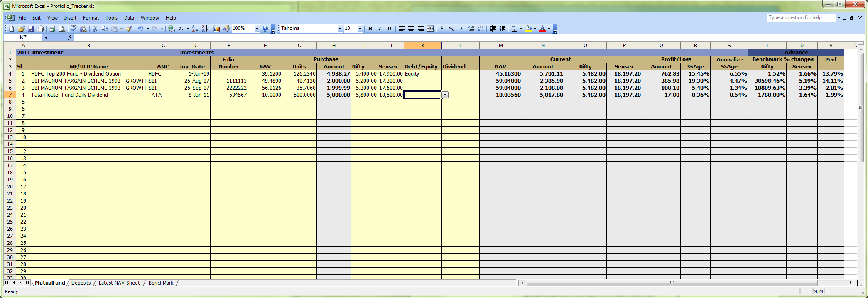The height and width of the screenshot is (298, 868).
Task: Toggle Italic formatting
Action: point(380,29)
